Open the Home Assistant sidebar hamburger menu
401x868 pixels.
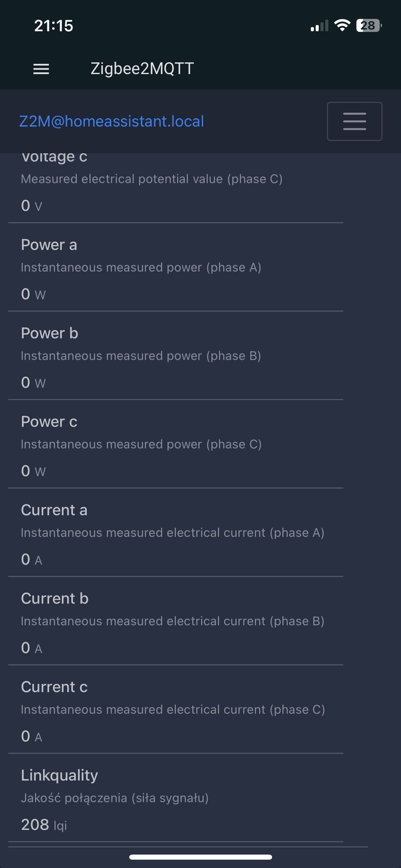point(41,69)
